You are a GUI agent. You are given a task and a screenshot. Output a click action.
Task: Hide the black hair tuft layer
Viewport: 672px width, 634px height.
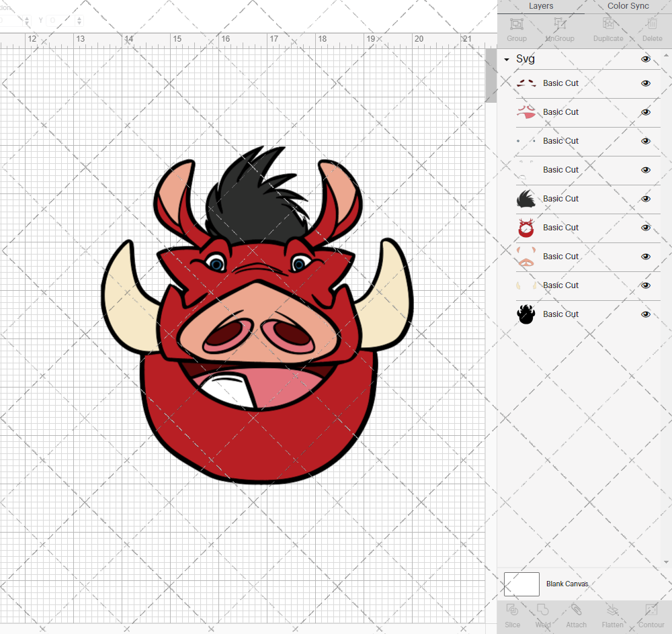coord(645,199)
